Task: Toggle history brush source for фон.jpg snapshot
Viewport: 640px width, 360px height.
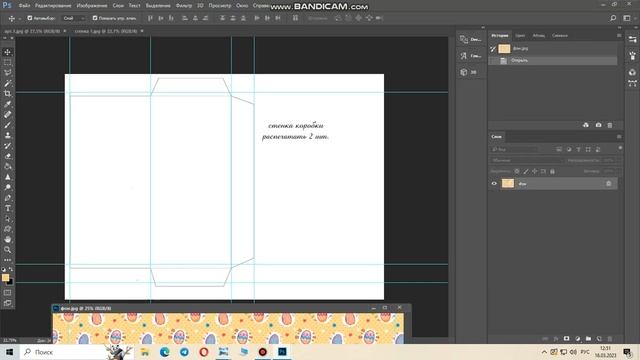Action: [x=493, y=49]
